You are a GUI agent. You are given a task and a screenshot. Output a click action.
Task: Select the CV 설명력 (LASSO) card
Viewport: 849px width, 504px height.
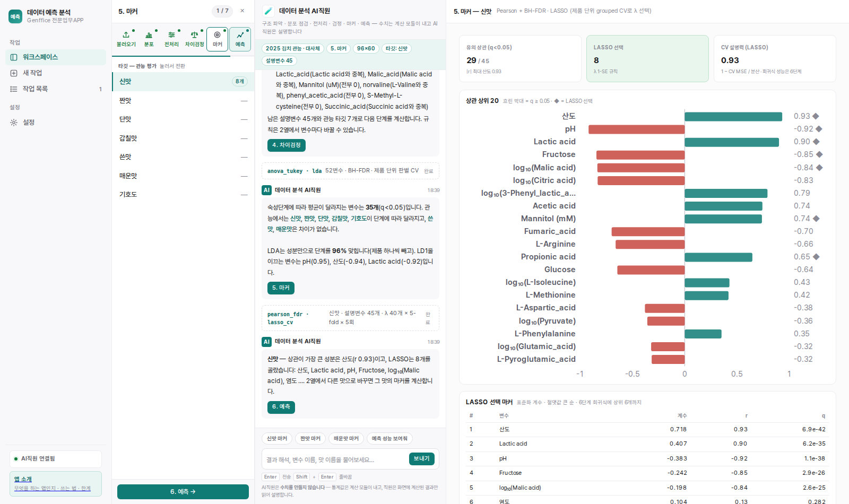coord(775,58)
